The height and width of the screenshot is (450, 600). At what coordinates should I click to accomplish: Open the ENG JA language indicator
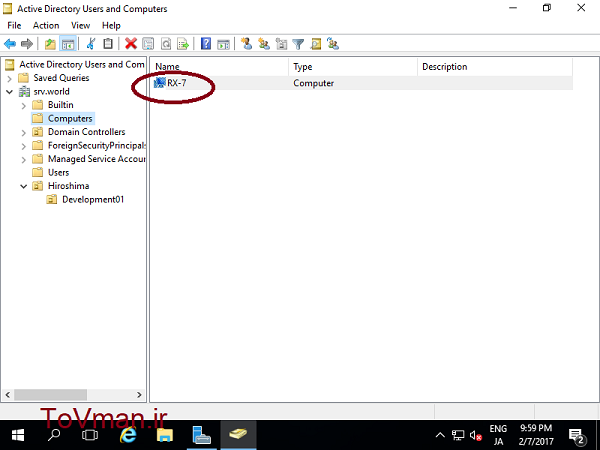498,435
